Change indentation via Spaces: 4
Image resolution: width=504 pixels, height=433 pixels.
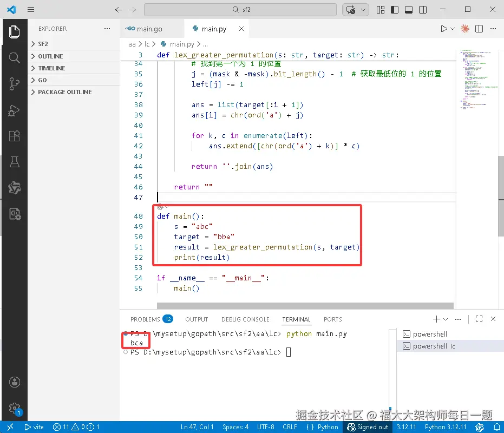tap(235, 427)
